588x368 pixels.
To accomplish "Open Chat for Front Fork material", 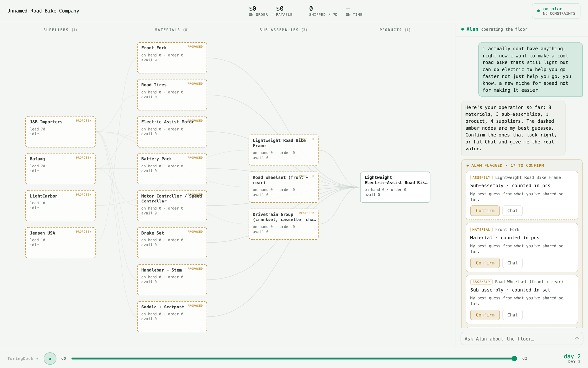I will 512,263.
